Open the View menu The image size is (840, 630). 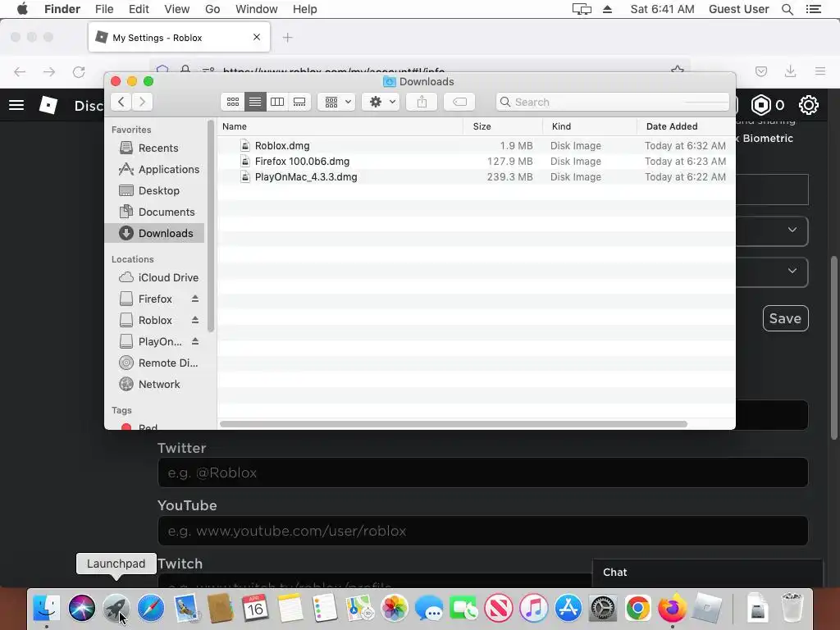[x=177, y=9]
